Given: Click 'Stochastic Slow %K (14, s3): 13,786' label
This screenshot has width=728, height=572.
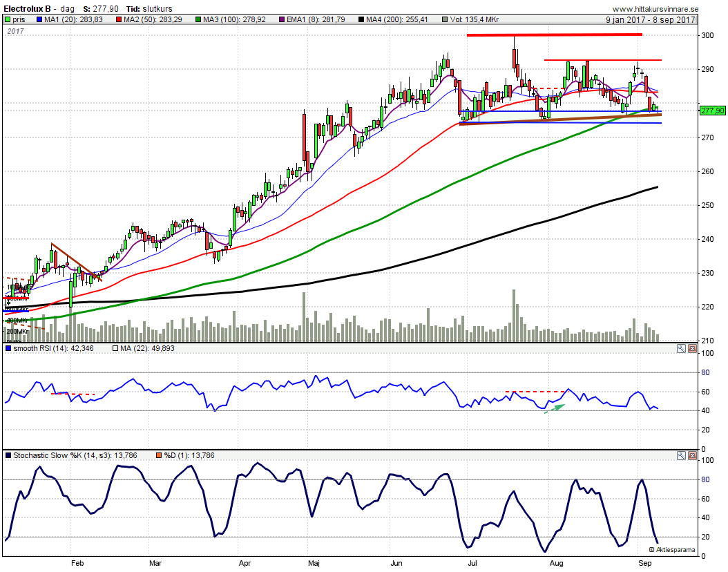Looking at the screenshot, I should 75,455.
